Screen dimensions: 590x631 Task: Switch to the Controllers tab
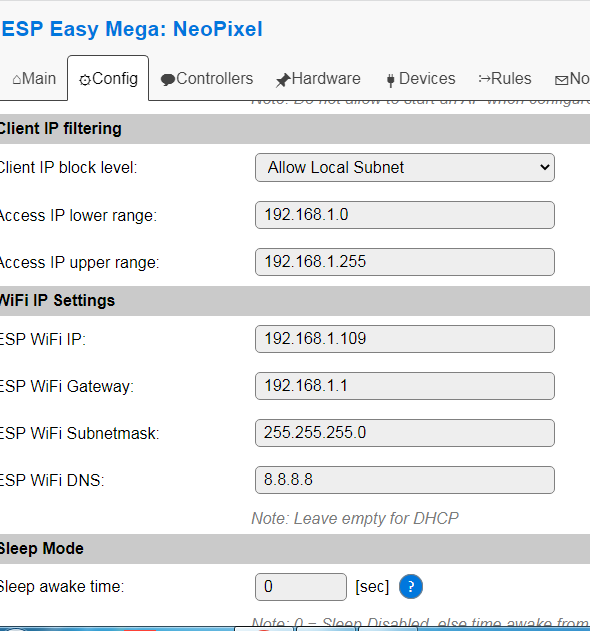tap(207, 78)
